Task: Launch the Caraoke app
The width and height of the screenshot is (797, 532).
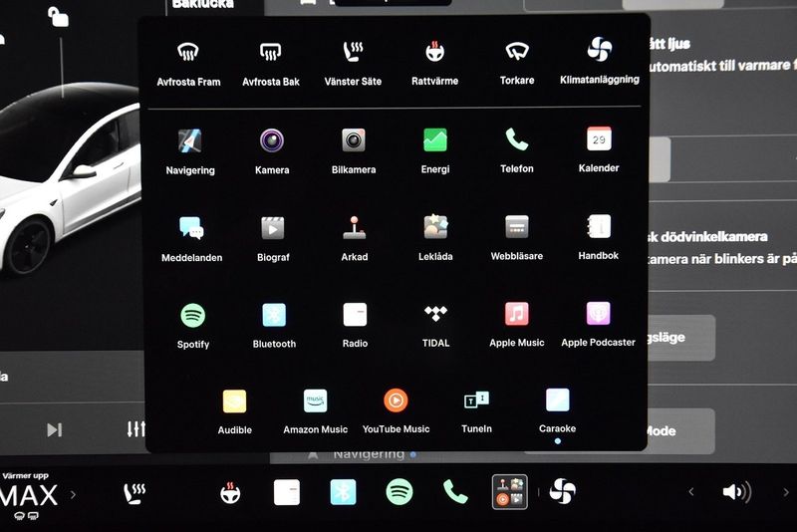Action: pyautogui.click(x=557, y=410)
